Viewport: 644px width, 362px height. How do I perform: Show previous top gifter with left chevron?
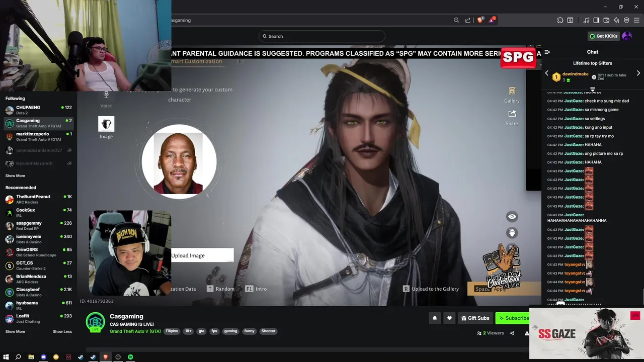pyautogui.click(x=547, y=73)
